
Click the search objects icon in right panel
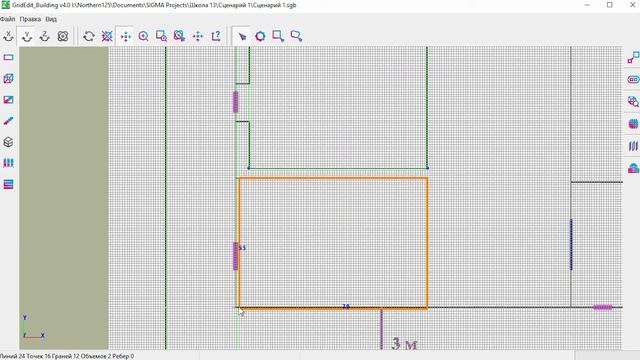point(633,102)
